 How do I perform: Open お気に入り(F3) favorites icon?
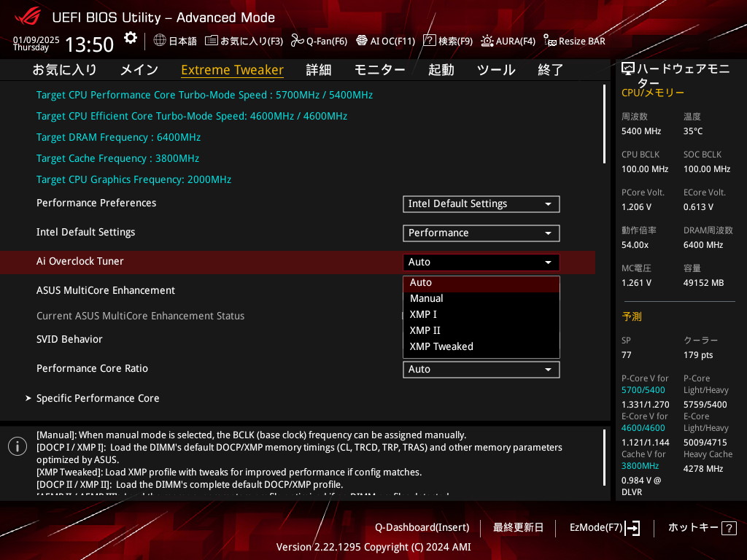point(212,41)
